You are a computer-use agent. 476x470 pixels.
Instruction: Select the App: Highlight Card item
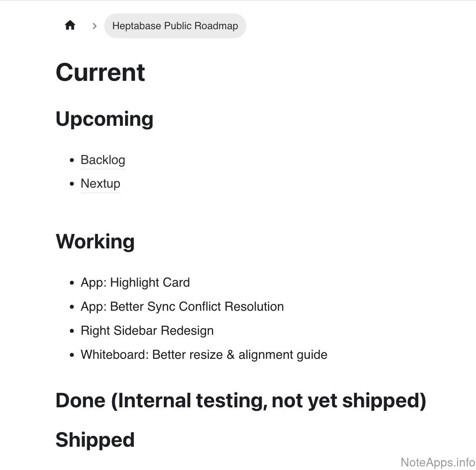coord(135,282)
